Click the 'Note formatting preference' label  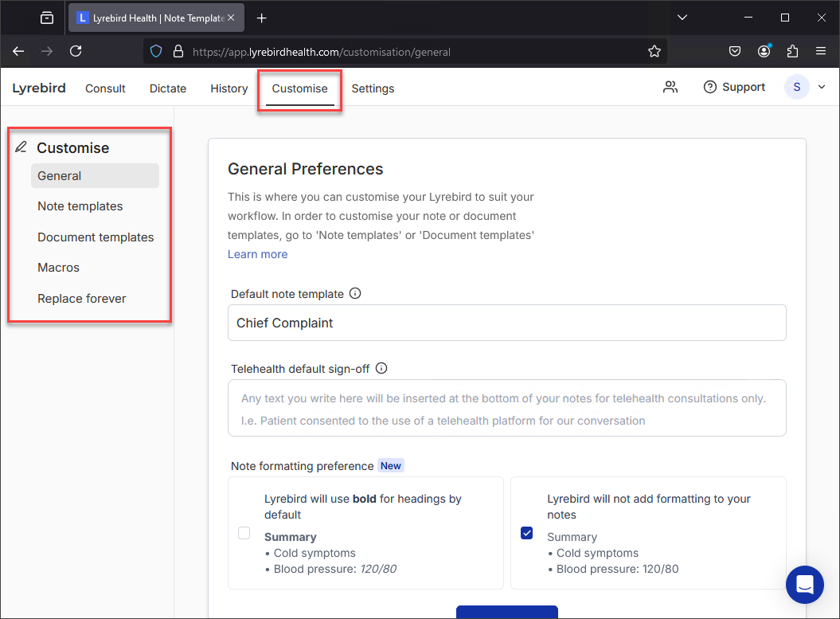302,466
